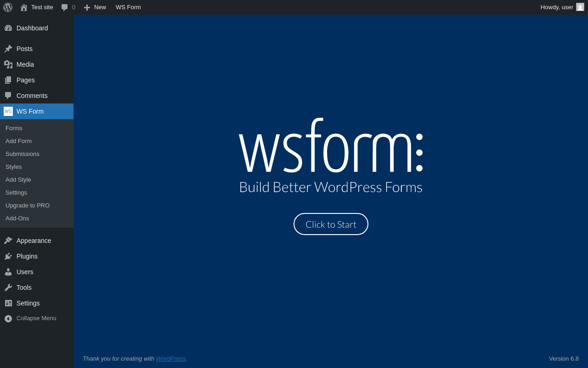This screenshot has height=368, width=588.
Task: Open WS Form submenu Settings
Action: (x=37, y=193)
